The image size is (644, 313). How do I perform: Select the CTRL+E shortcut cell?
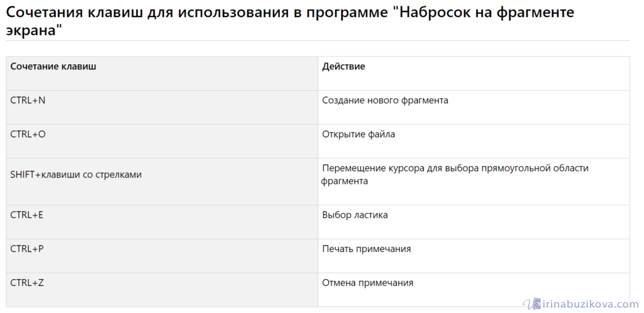click(27, 215)
